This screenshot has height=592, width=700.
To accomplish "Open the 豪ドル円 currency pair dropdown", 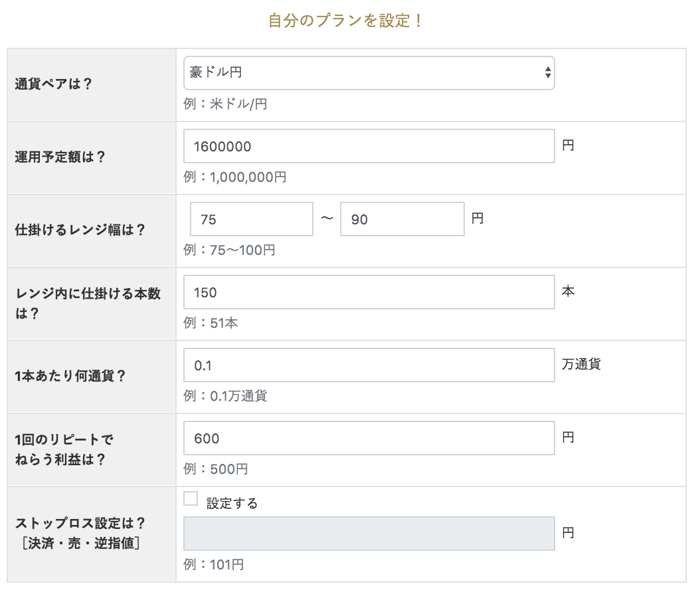I will click(x=369, y=73).
